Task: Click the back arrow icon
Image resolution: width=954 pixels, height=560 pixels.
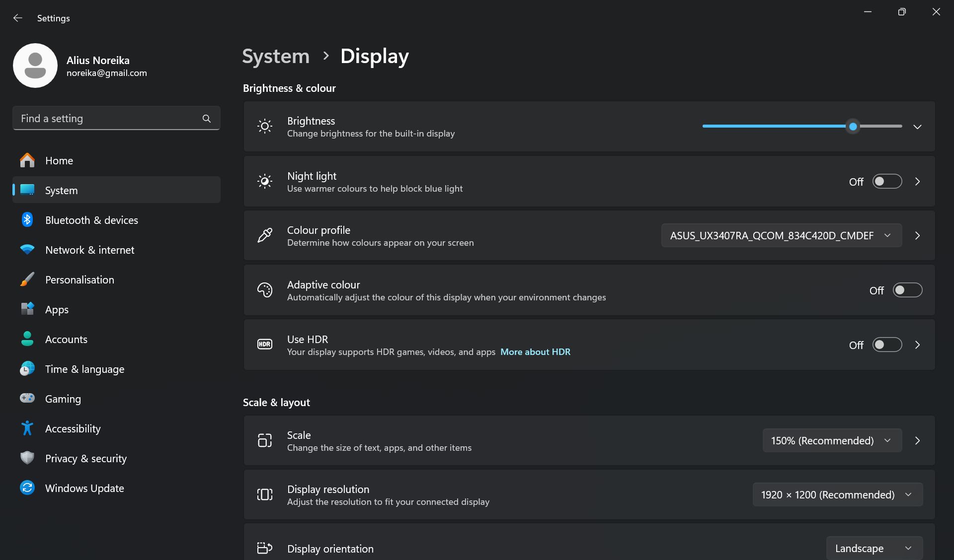Action: [18, 18]
